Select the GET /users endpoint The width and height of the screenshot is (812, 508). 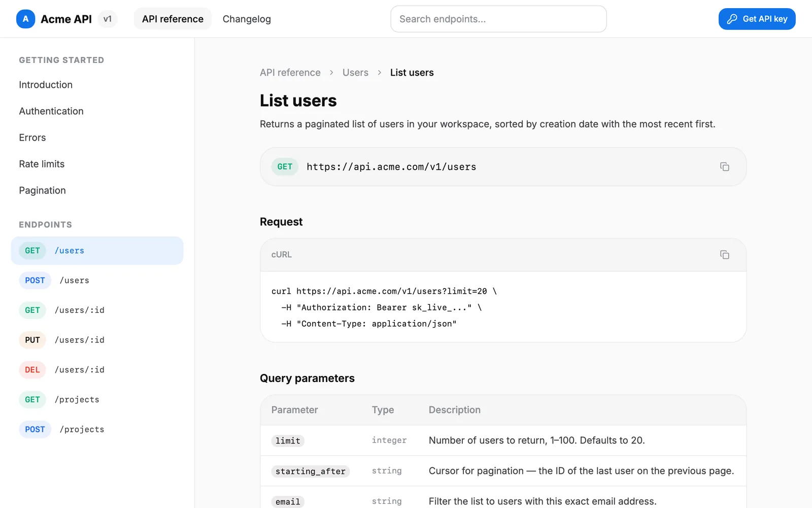[x=97, y=250]
